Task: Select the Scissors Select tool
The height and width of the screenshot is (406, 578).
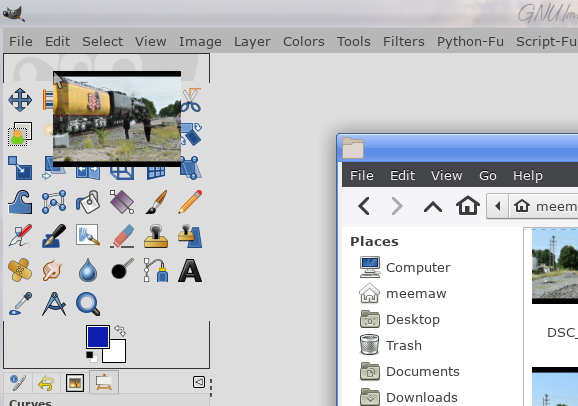Action: 191,100
